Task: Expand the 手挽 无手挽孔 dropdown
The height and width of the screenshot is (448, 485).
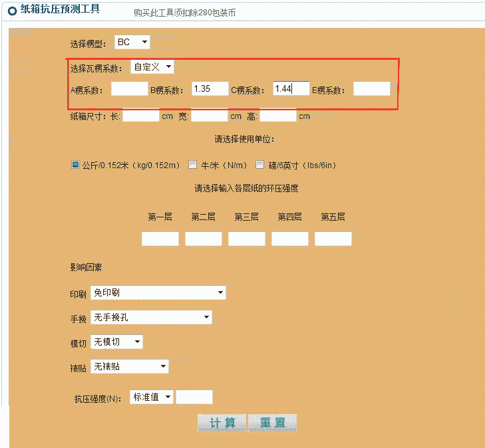Action: pos(150,318)
